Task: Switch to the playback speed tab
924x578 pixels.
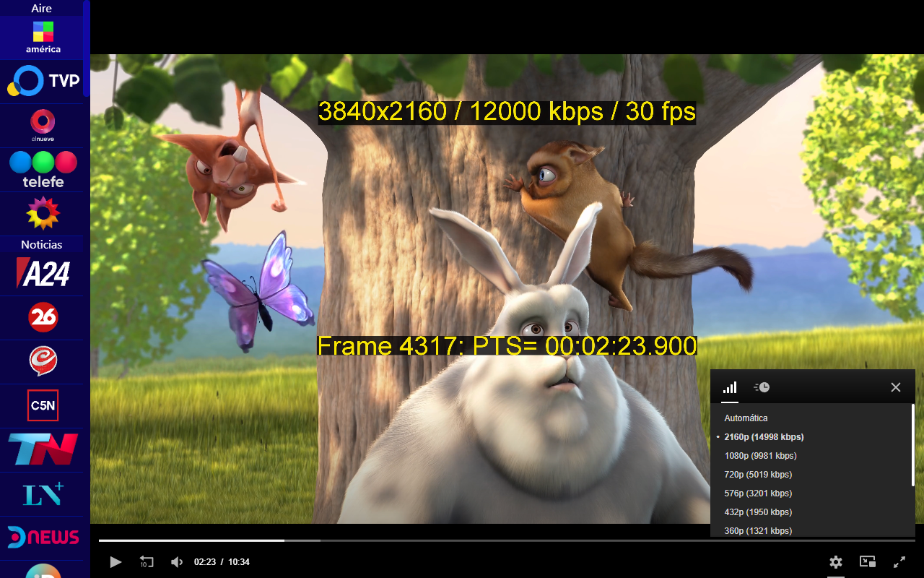Action: pos(761,387)
